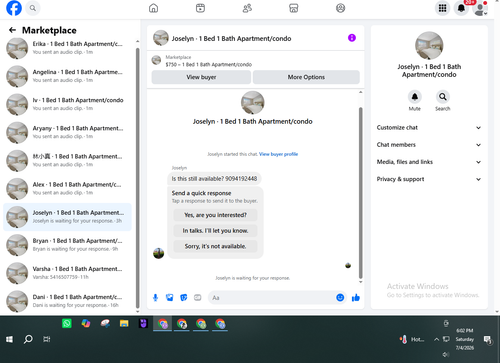
Task: Open the notifications bell
Action: [x=461, y=8]
